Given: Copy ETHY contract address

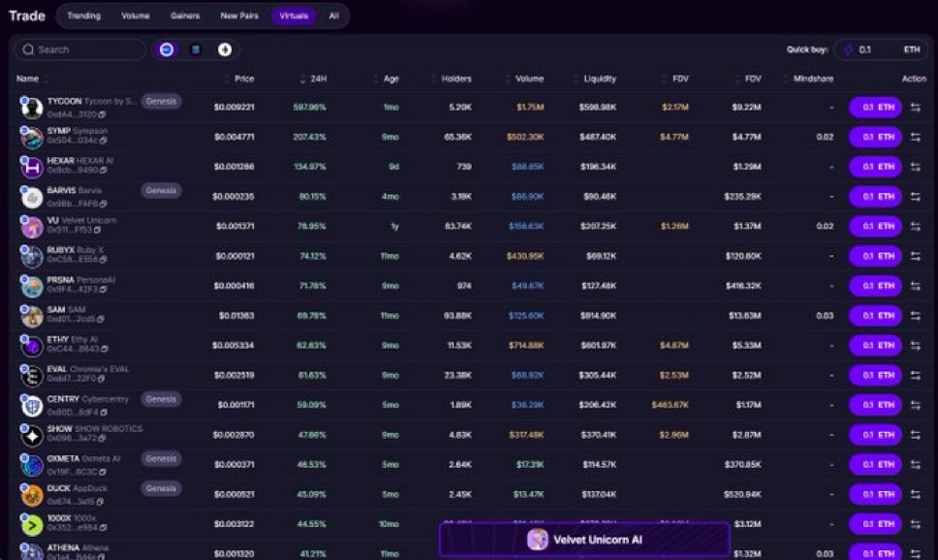Looking at the screenshot, I should tap(105, 349).
